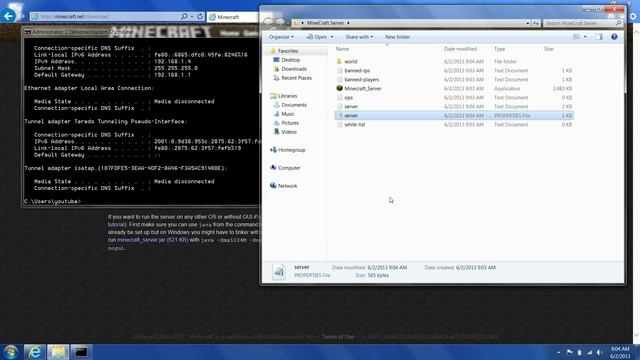This screenshot has height=360, width=640.
Task: Open Libraries in the navigation pane
Action: tap(287, 96)
